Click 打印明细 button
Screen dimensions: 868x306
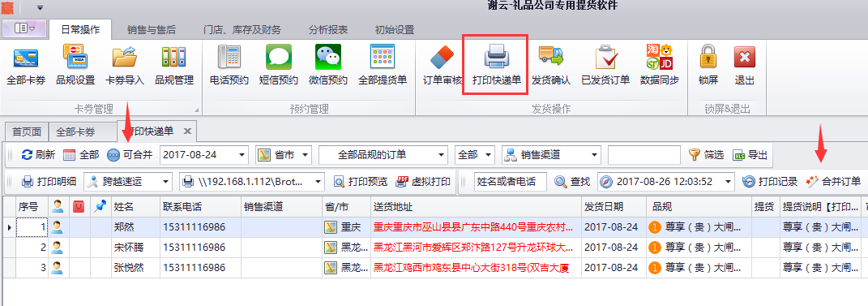[x=49, y=181]
